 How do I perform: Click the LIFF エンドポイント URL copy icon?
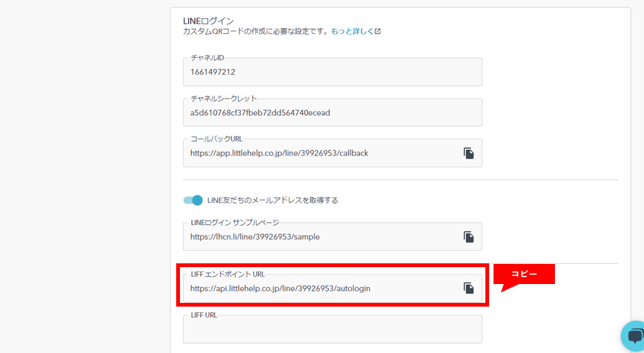coord(468,288)
